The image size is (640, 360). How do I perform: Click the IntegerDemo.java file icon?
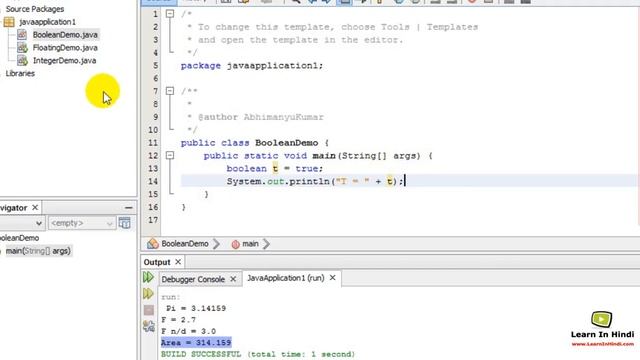(x=22, y=60)
